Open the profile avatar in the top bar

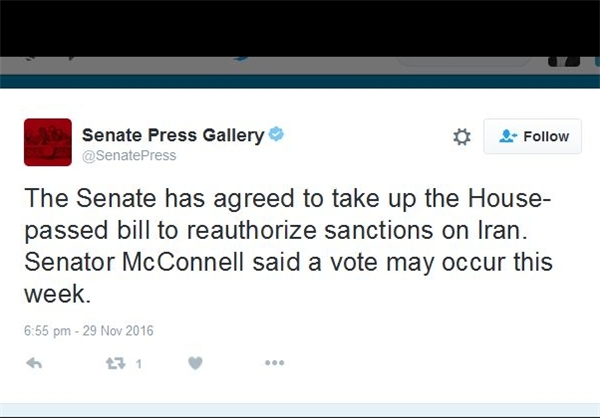pyautogui.click(x=564, y=61)
